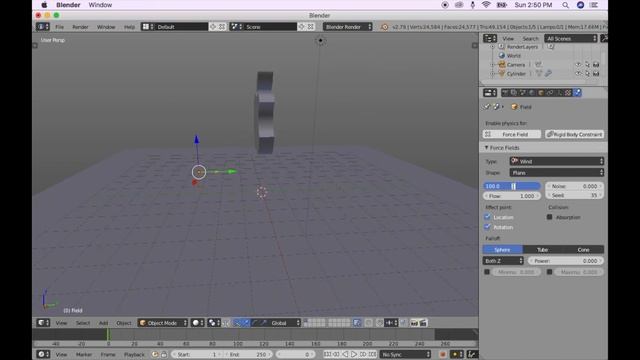
Task: Select the Cone falloff button
Action: [x=583, y=249]
